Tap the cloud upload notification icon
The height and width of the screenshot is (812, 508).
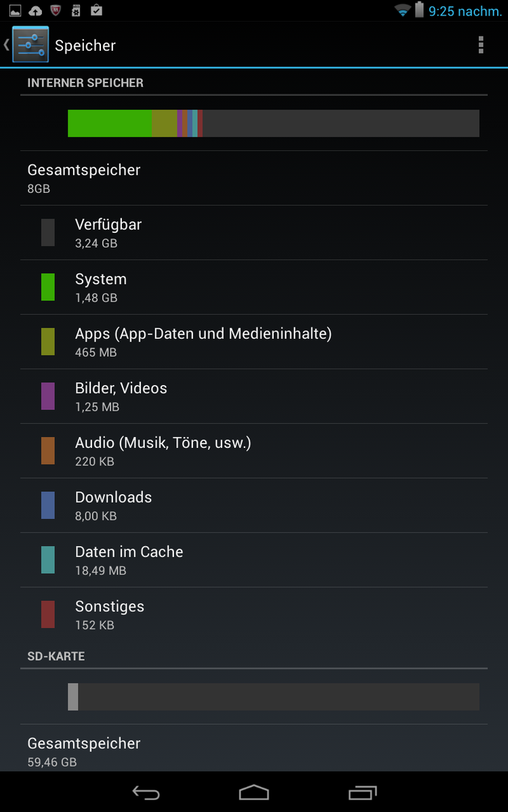35,10
